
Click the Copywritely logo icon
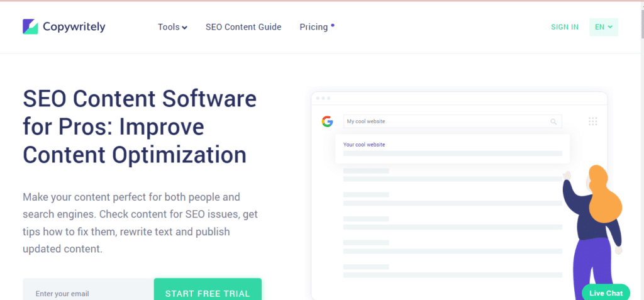tap(31, 26)
